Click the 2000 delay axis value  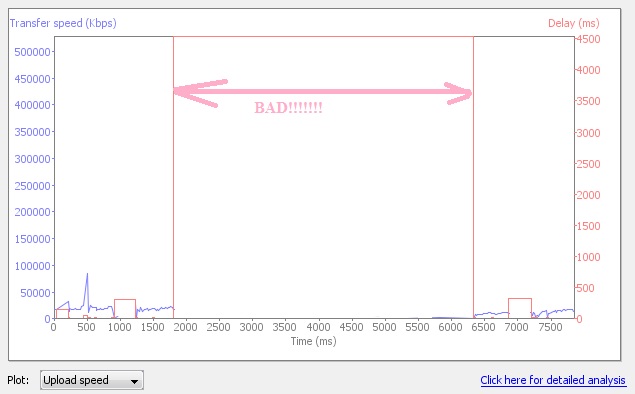tap(588, 195)
